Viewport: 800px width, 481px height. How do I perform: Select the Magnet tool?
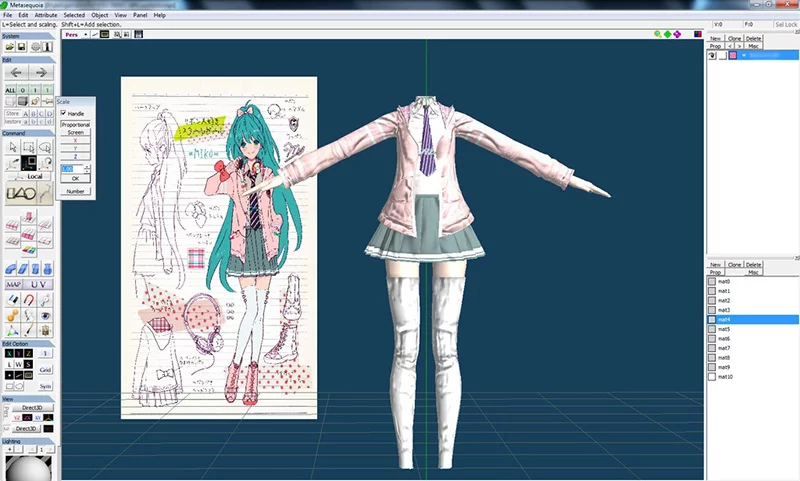[29, 300]
